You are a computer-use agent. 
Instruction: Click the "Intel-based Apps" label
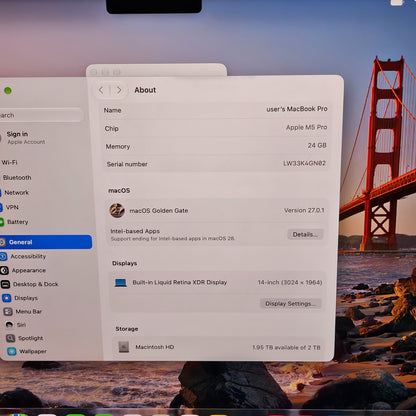[135, 231]
